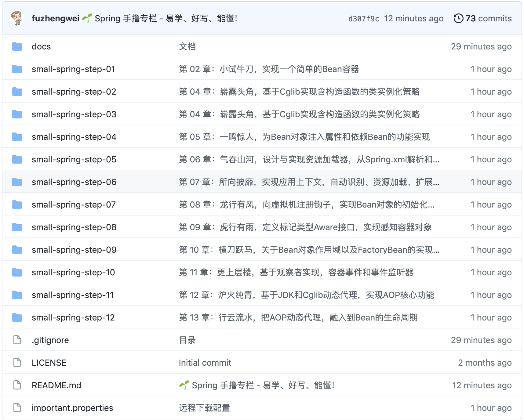
Task: Open the docs folder
Action: tap(41, 46)
